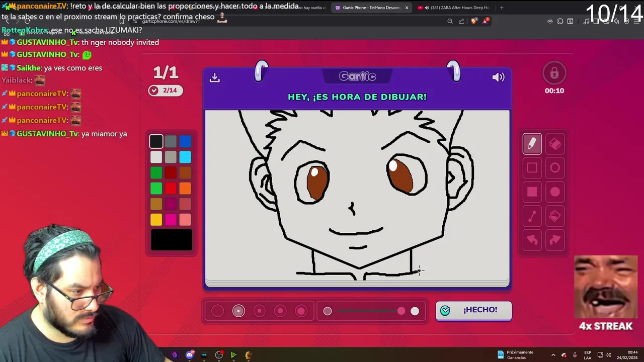Select the straight line tool

point(532,216)
